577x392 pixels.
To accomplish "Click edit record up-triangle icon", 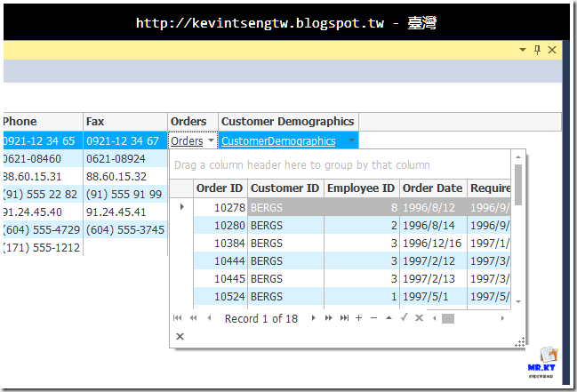I will pos(389,318).
